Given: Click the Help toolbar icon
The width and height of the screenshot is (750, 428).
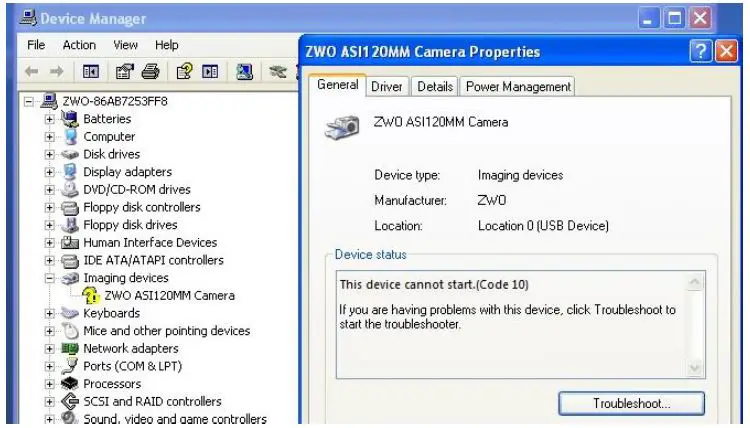Looking at the screenshot, I should (x=185, y=72).
